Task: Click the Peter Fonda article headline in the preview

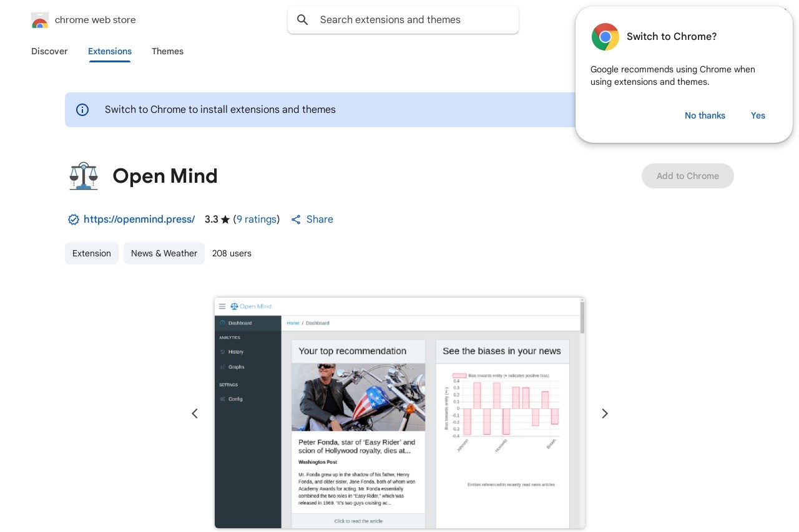Action: [357, 446]
